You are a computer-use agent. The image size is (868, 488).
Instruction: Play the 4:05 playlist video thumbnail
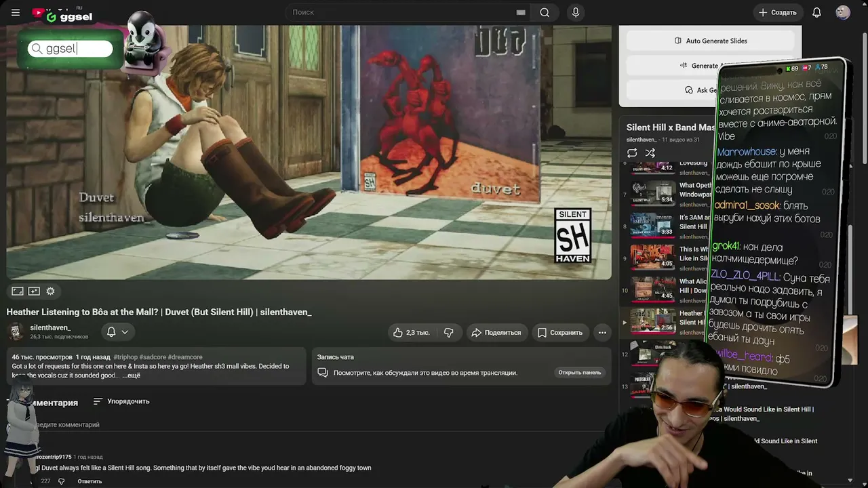pos(653,257)
